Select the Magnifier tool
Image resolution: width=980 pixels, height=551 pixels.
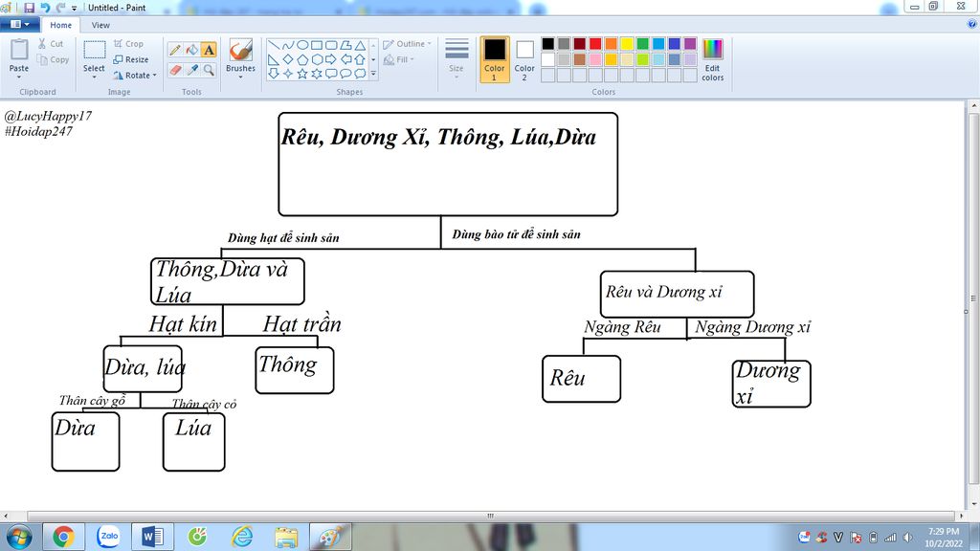pos(209,70)
